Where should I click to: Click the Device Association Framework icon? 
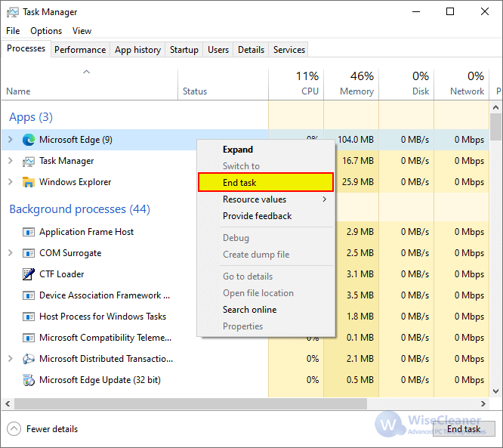pos(29,295)
